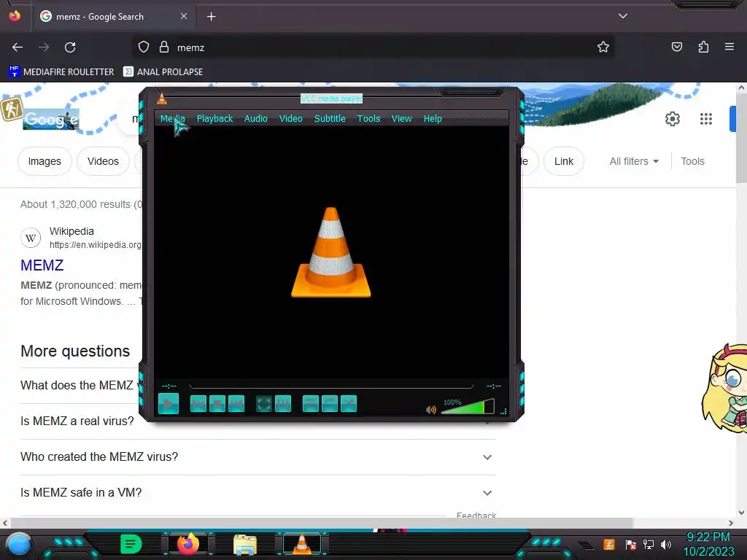
Task: Click page horizontal scrollbar
Action: [322, 523]
